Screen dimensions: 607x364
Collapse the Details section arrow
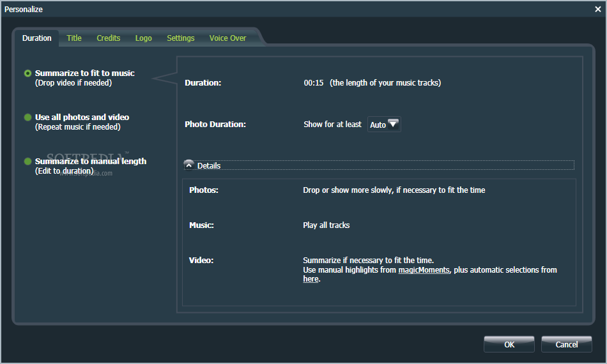point(189,165)
